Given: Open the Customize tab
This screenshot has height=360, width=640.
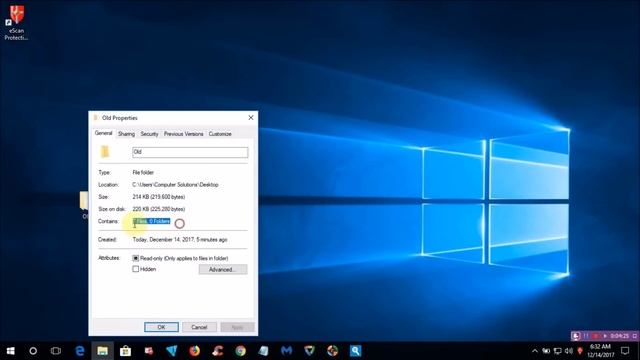Looking at the screenshot, I should coord(220,134).
